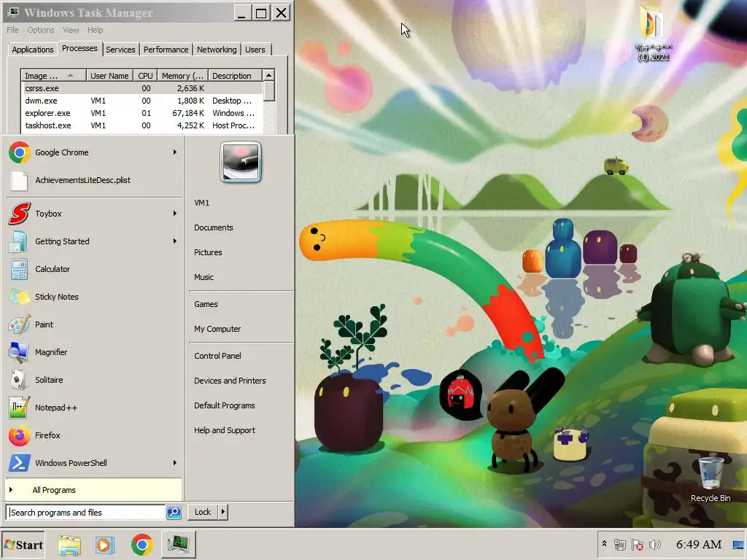The height and width of the screenshot is (560, 747).
Task: Click the search magnifier button
Action: (x=174, y=512)
